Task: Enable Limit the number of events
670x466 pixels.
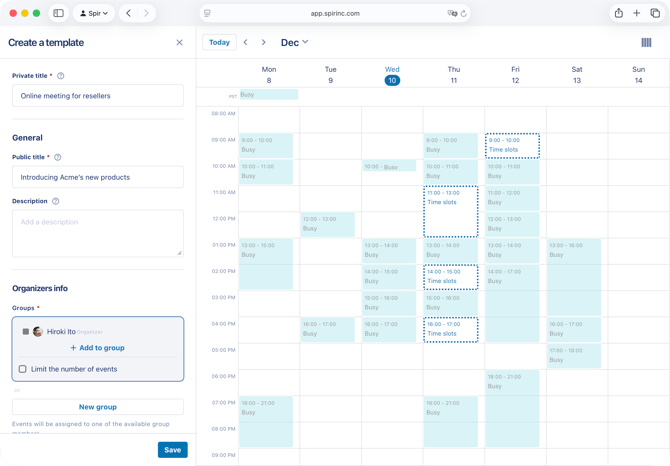Action: pos(23,369)
